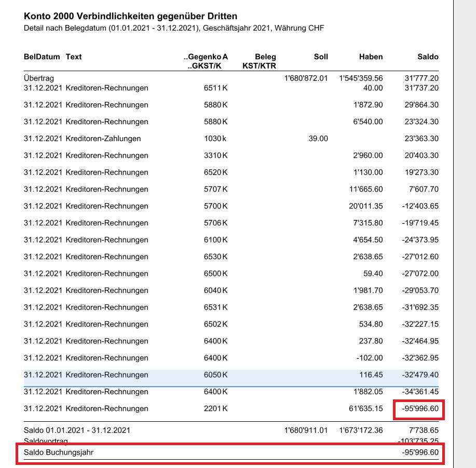Click Saldo value -32'362.95

(x=420, y=358)
